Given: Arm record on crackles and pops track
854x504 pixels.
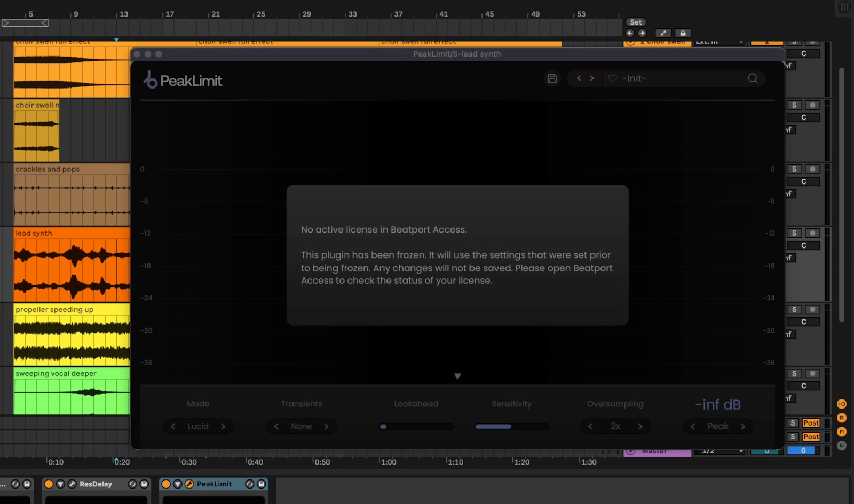Looking at the screenshot, I should [x=812, y=169].
